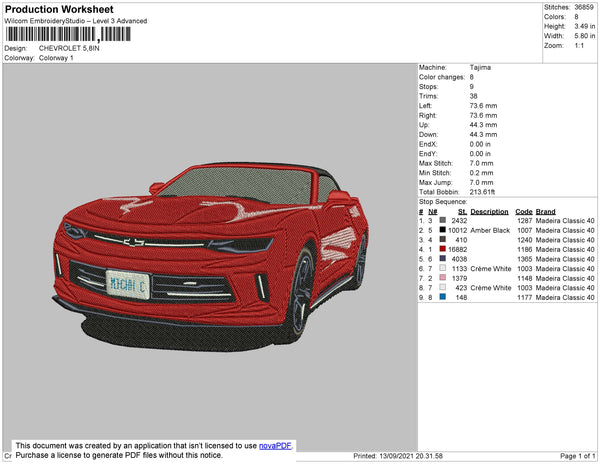Image resolution: width=600 pixels, height=464 pixels.
Task: Click the Code column header
Action: click(x=523, y=212)
